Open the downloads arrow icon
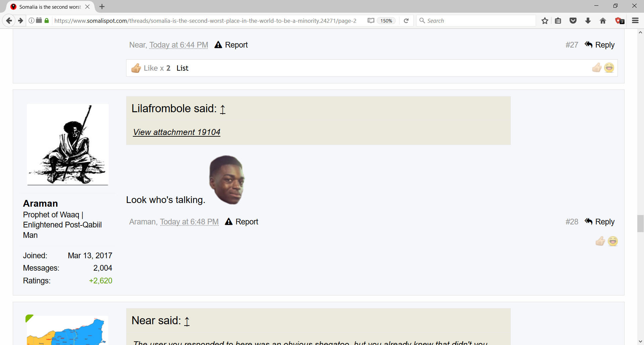 [588, 21]
